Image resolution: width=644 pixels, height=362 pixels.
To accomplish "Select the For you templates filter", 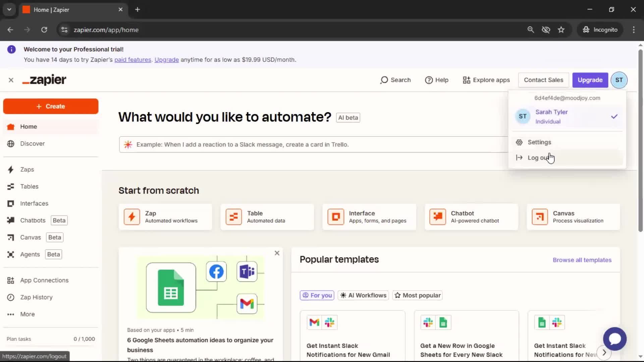I will coord(317,295).
